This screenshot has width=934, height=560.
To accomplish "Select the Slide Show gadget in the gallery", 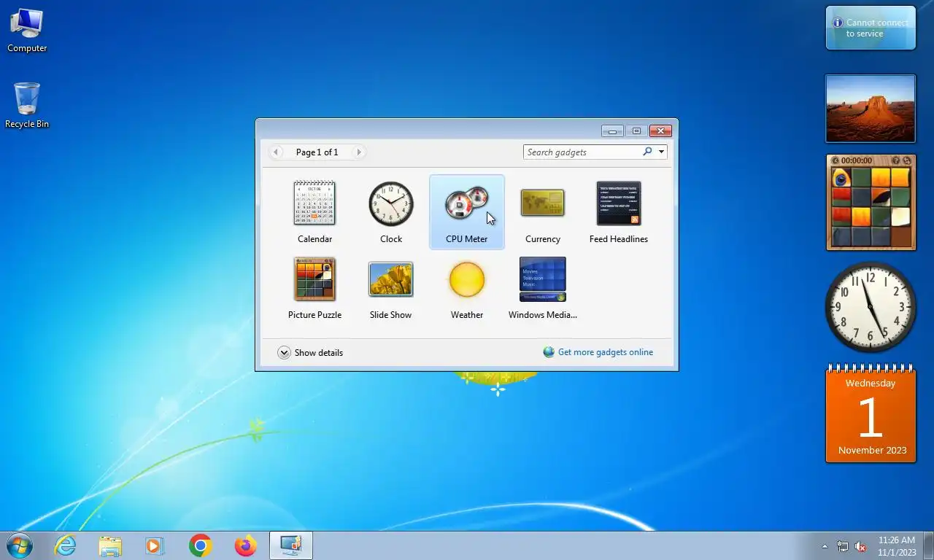I will coord(390,288).
